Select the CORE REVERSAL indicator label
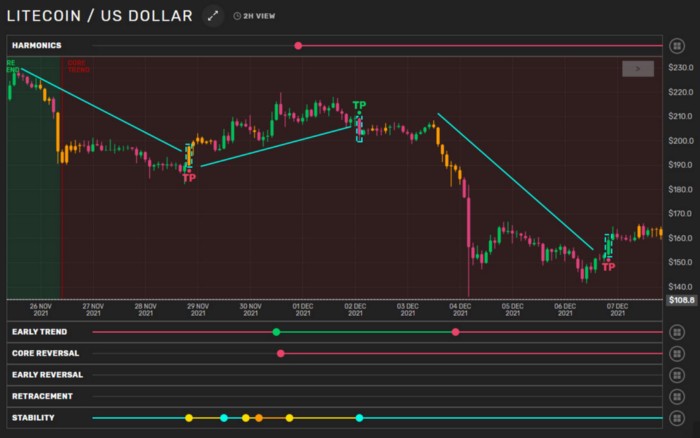The height and width of the screenshot is (438, 700). point(45,353)
